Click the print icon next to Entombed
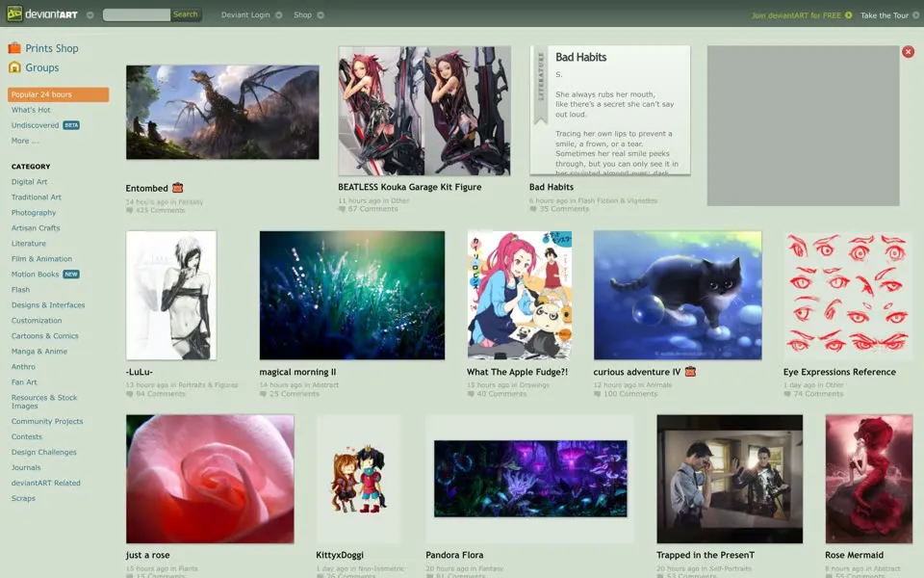Screen dimensions: 924x578 [x=177, y=188]
